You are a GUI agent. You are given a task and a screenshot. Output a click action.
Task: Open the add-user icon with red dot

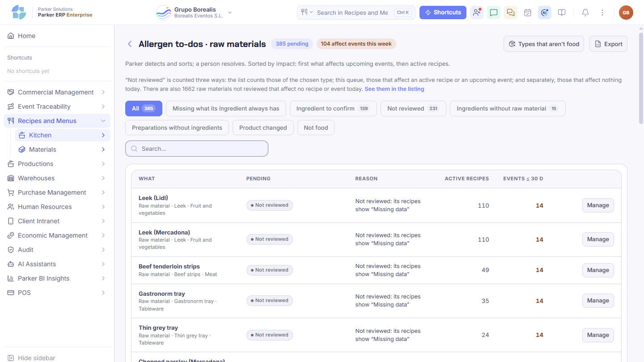477,13
